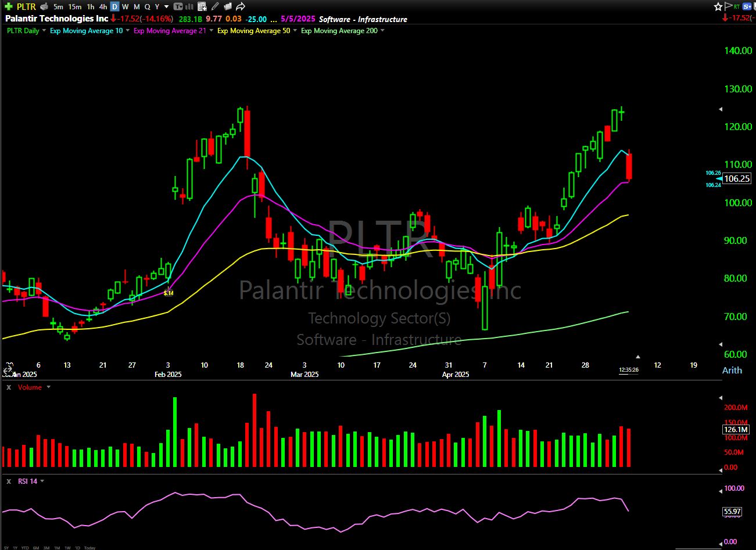Zoom chart to 1D range

point(77,548)
